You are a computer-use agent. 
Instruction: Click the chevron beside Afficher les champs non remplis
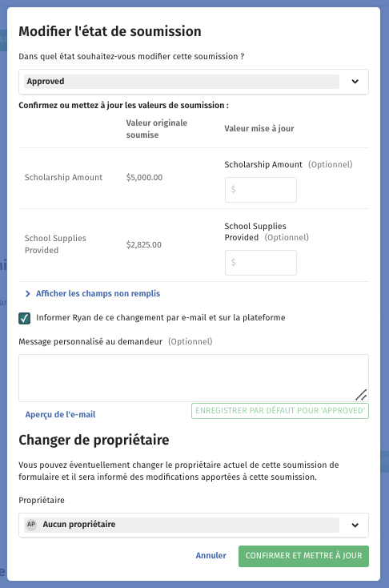(28, 294)
